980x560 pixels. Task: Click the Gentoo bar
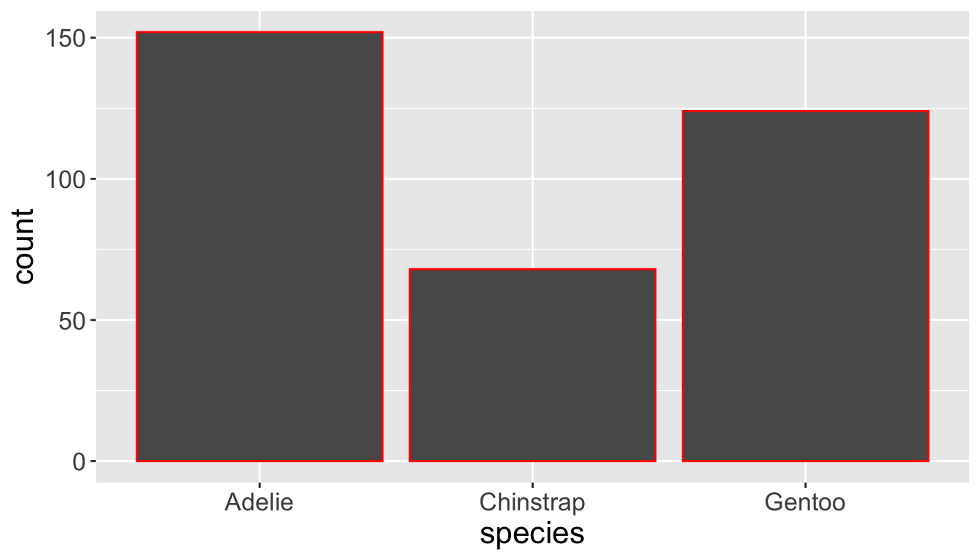[x=805, y=286]
